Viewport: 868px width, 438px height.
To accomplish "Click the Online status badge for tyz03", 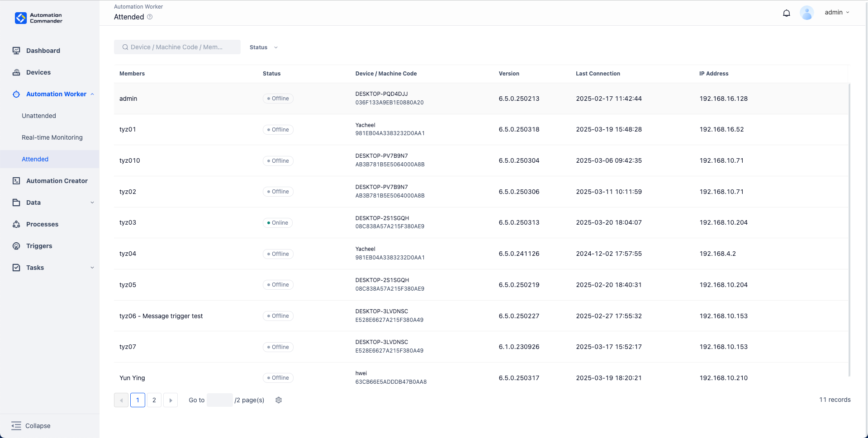I will [278, 223].
